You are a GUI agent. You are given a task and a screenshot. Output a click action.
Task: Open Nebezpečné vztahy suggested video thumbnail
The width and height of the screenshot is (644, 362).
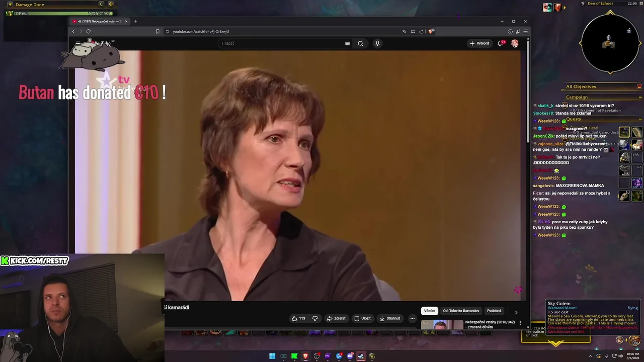(442, 325)
